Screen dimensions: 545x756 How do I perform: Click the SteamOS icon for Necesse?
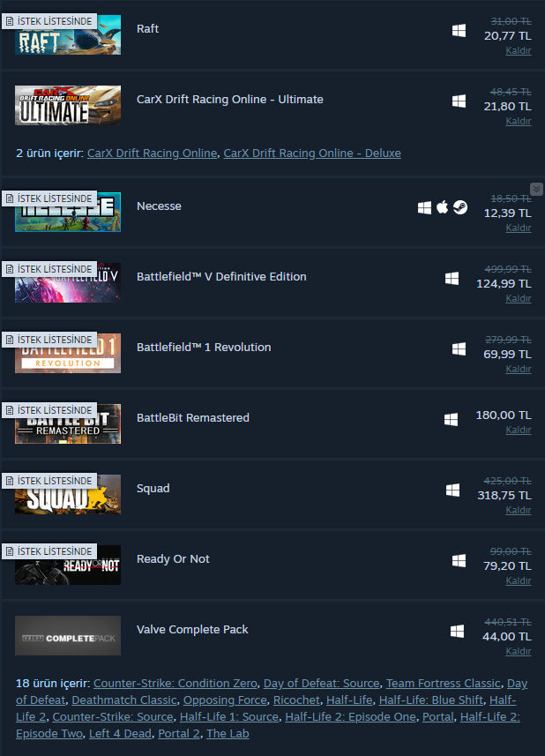(x=460, y=207)
